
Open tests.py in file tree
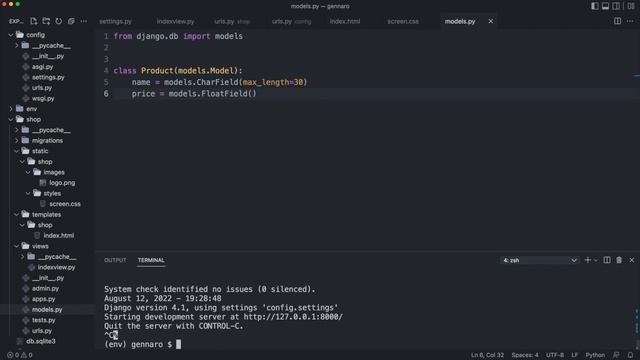tap(43, 320)
